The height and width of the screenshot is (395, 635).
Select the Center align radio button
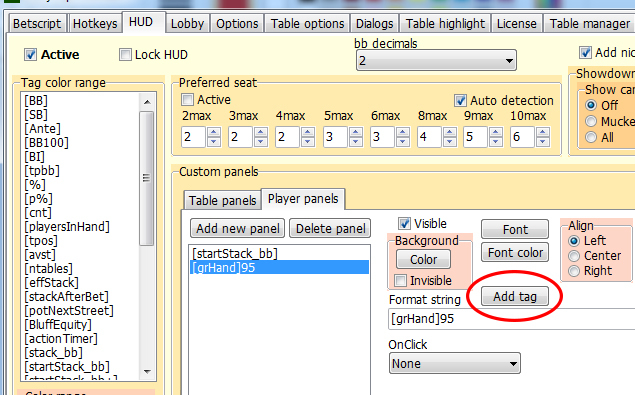(x=574, y=256)
